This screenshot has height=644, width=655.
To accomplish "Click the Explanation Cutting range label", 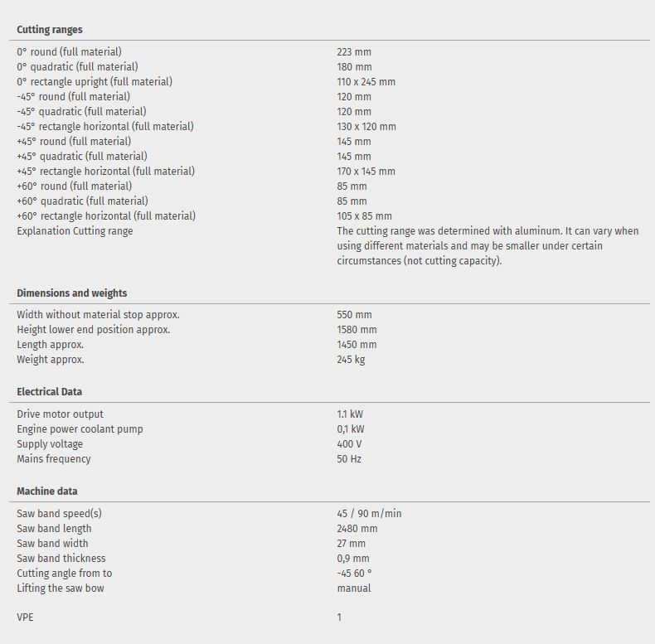I will (x=75, y=231).
